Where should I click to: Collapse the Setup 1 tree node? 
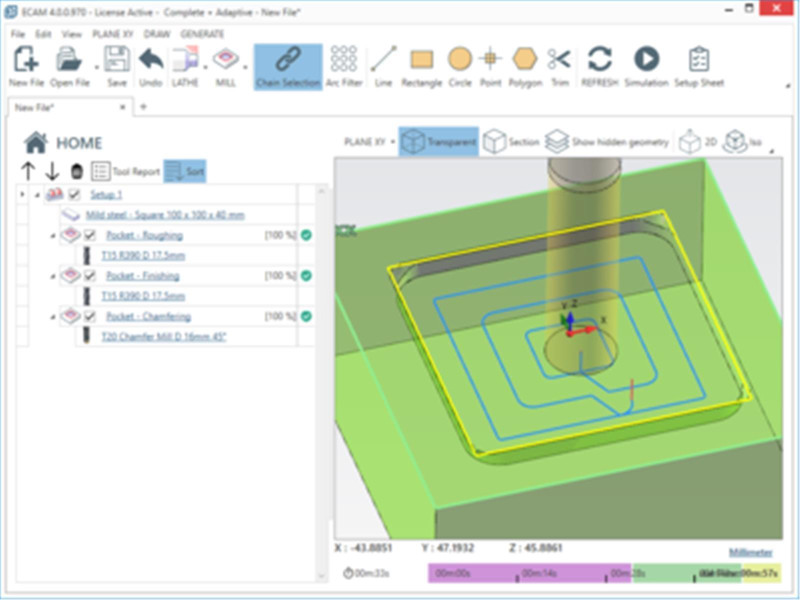click(37, 195)
